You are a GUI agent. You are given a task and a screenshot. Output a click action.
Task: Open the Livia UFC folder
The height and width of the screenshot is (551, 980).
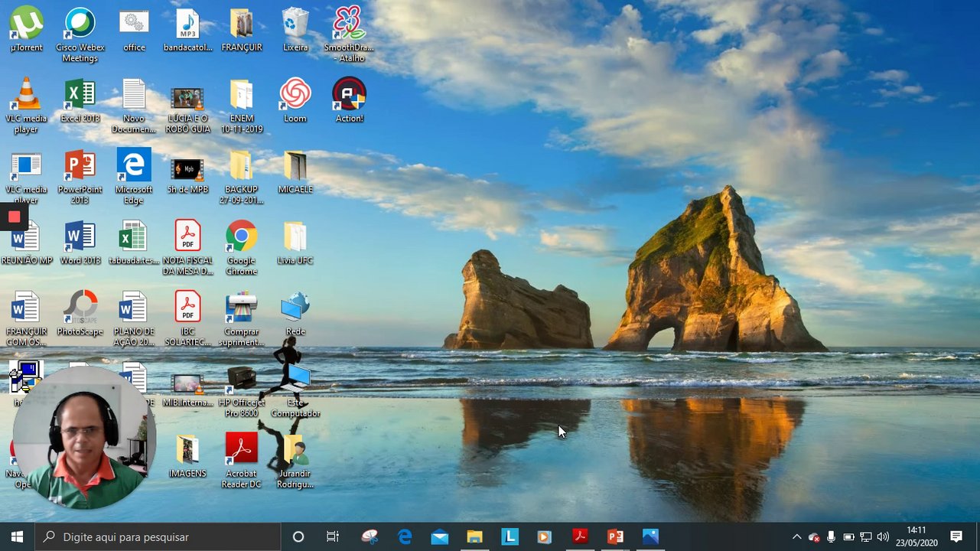(x=295, y=243)
